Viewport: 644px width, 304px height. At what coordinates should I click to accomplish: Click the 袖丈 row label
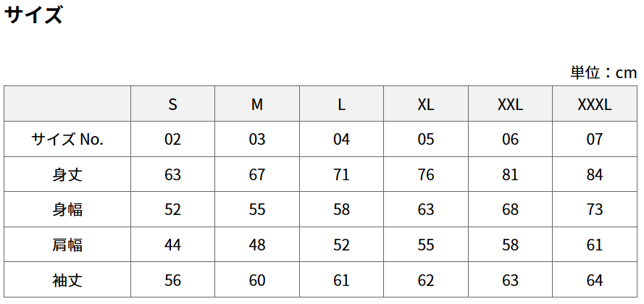[67, 280]
